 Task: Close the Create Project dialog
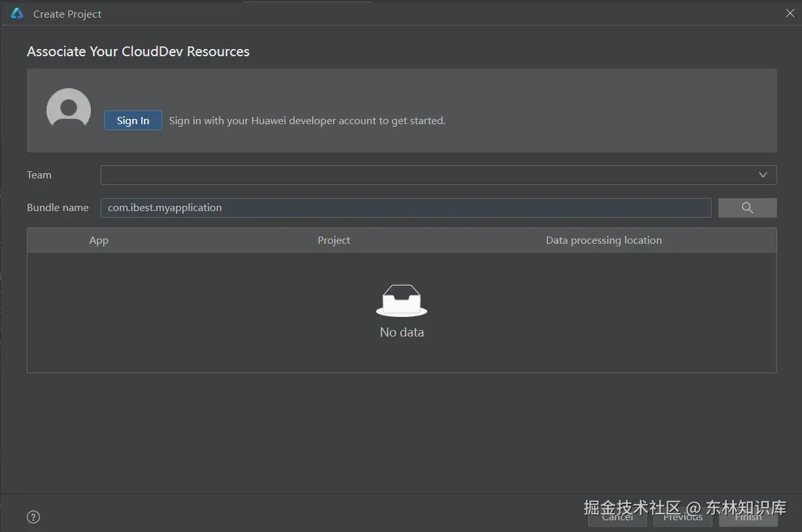(x=790, y=14)
